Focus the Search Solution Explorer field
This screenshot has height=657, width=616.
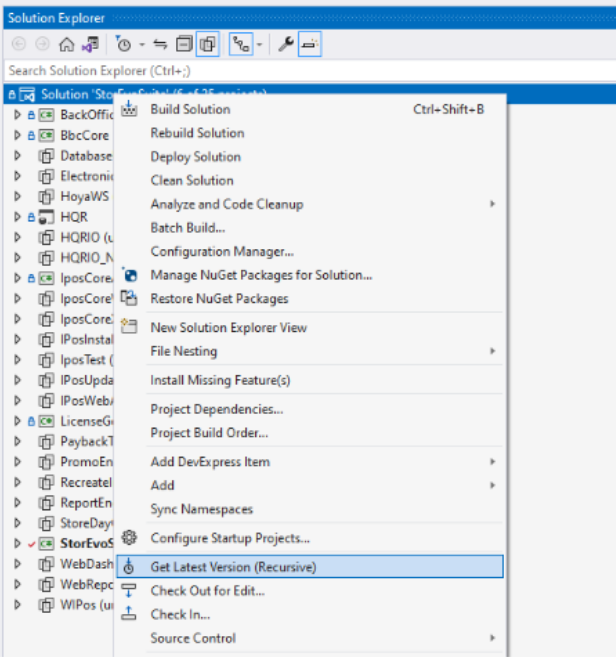tap(310, 71)
